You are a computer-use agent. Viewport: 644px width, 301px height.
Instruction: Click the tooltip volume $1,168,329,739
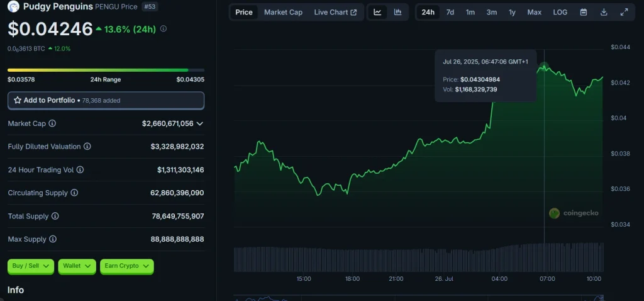(x=476, y=89)
